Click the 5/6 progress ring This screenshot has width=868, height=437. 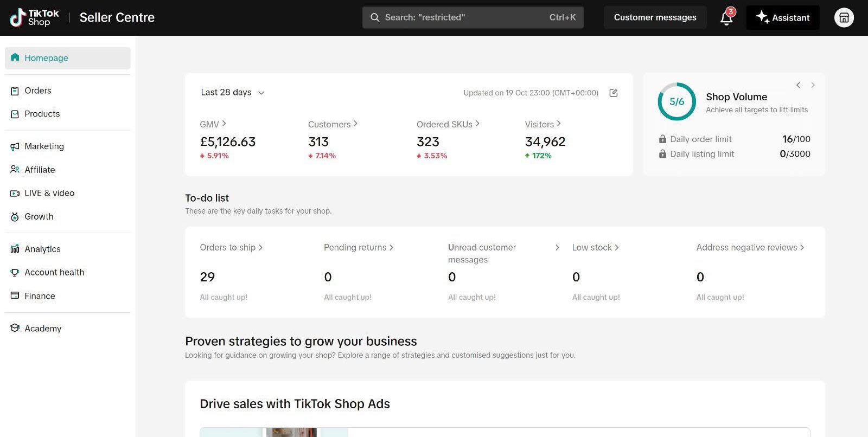(676, 101)
